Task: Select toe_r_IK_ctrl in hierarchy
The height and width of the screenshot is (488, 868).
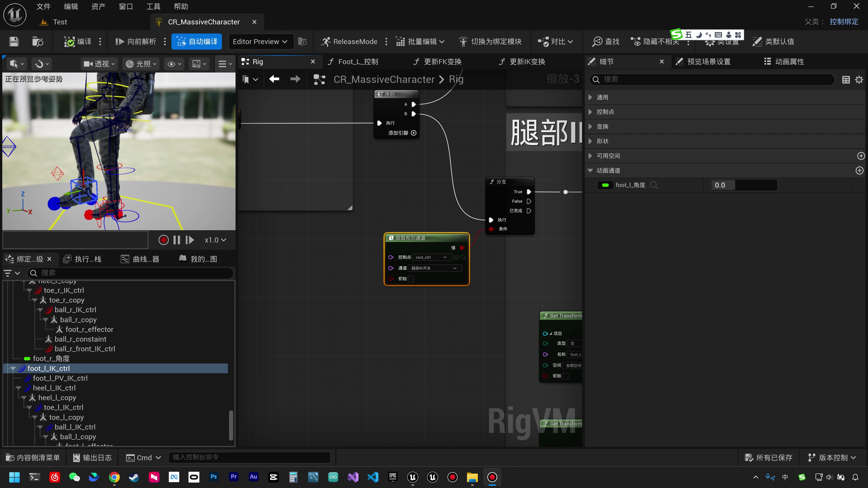Action: pos(64,290)
